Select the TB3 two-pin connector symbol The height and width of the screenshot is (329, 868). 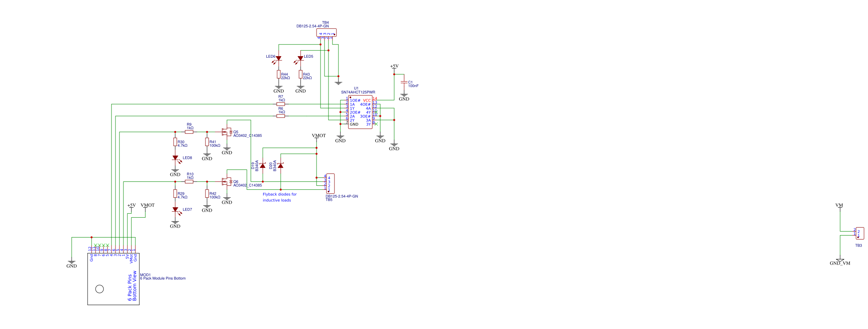pyautogui.click(x=860, y=234)
